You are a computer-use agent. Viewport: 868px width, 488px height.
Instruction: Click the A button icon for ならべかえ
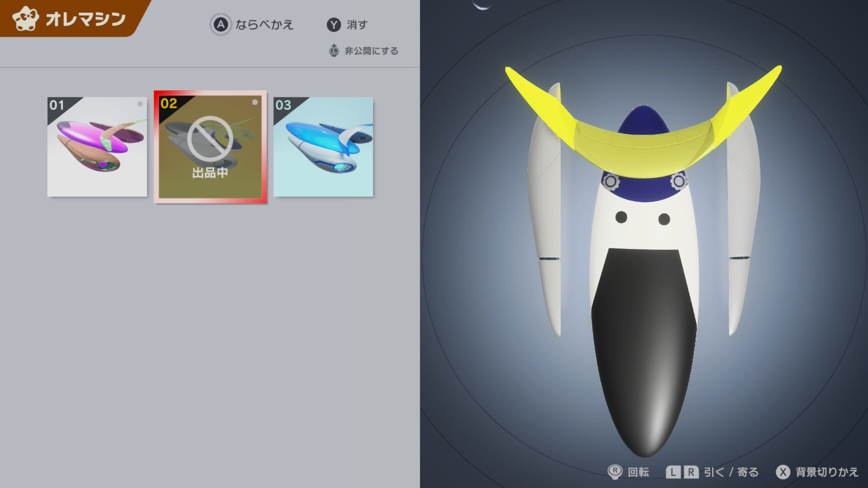[x=221, y=24]
